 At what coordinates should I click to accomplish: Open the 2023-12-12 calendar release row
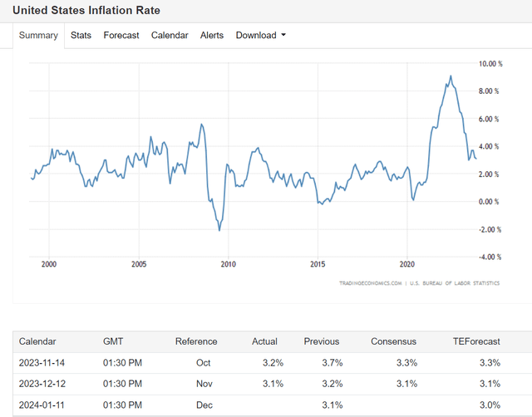46,384
